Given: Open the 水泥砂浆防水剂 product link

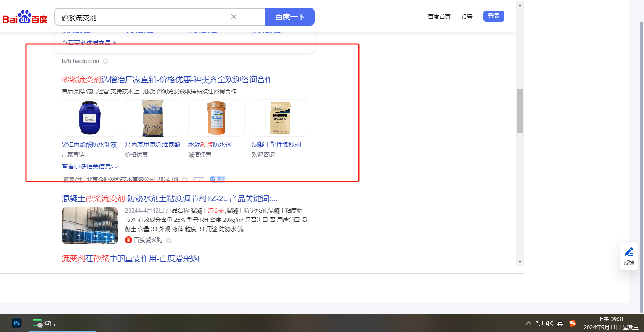Looking at the screenshot, I should point(210,144).
